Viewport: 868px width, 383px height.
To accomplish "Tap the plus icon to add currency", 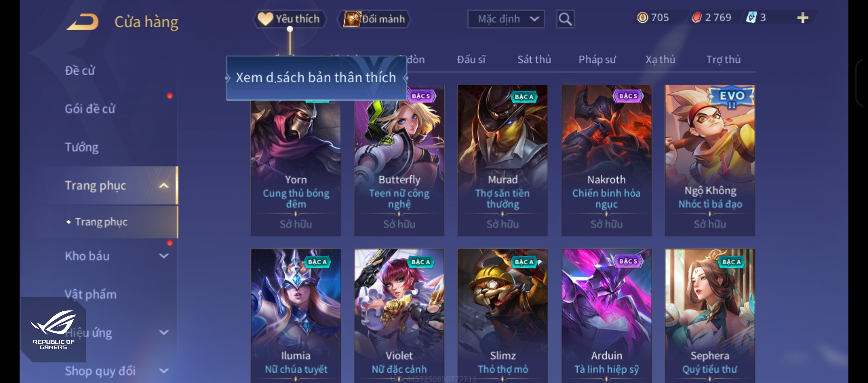I will (803, 18).
